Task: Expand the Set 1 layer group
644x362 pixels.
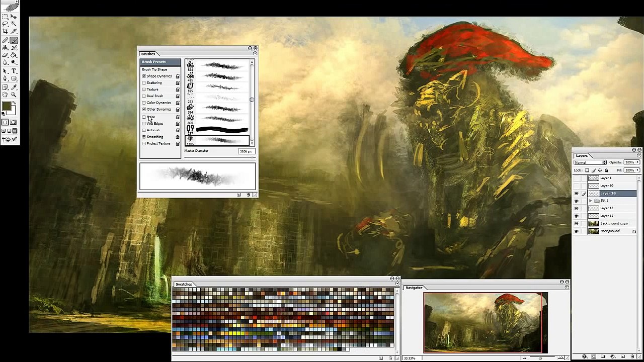Action: 591,201
